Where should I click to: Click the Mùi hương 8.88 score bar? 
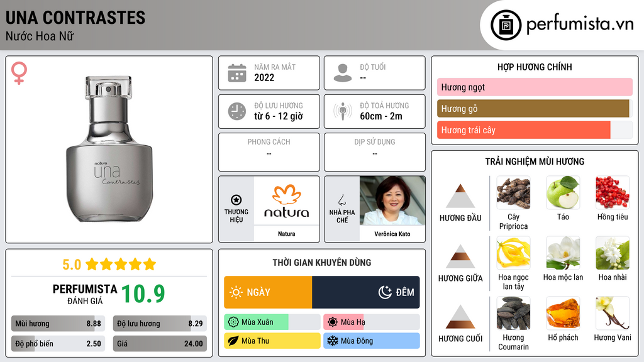pos(58,324)
